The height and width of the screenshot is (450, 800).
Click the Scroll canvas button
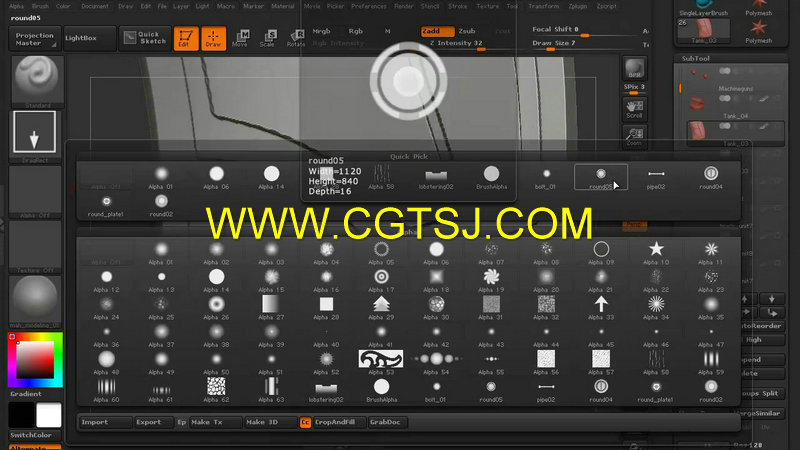point(634,109)
